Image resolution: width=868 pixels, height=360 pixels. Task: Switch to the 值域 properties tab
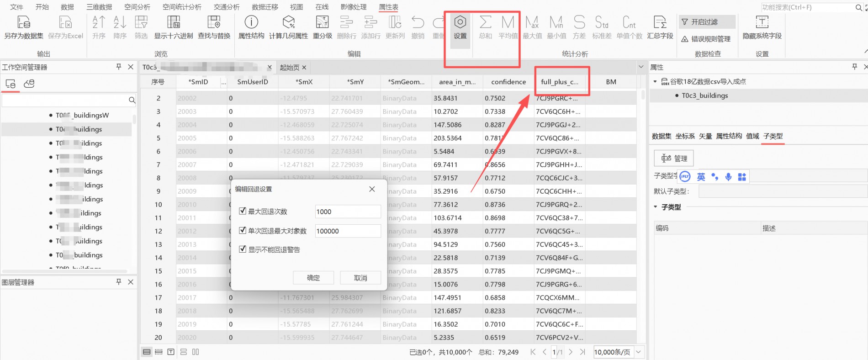pos(752,136)
